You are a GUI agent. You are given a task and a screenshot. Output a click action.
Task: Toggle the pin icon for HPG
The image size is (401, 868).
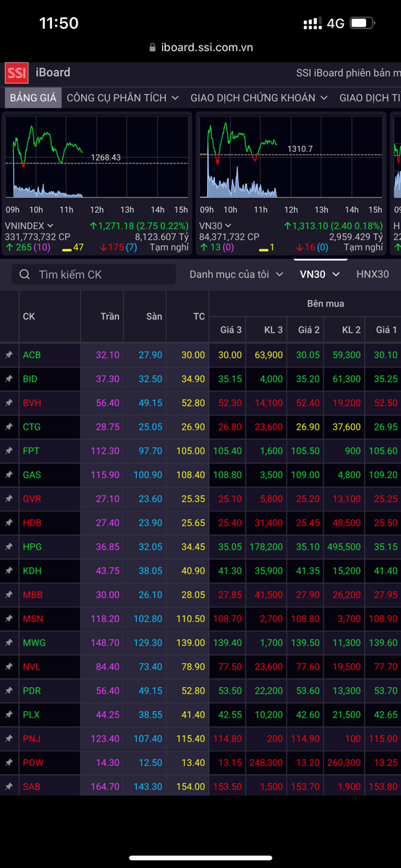pyautogui.click(x=9, y=547)
